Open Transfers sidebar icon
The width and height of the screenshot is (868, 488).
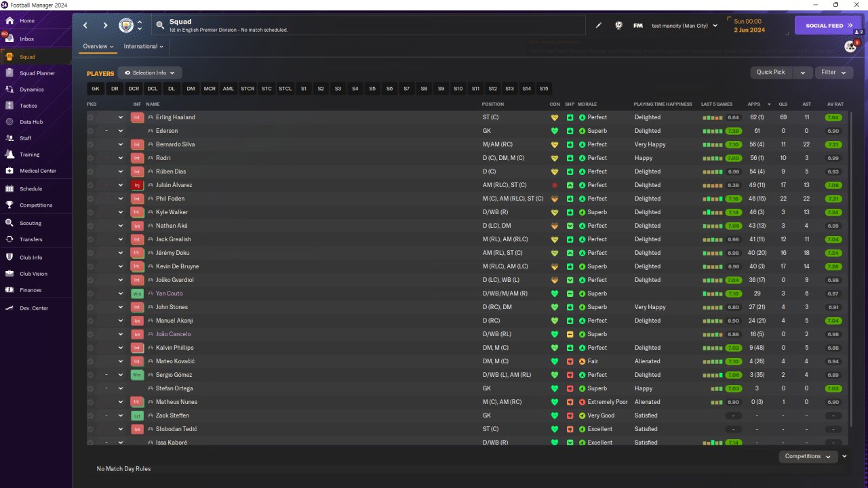(x=9, y=239)
